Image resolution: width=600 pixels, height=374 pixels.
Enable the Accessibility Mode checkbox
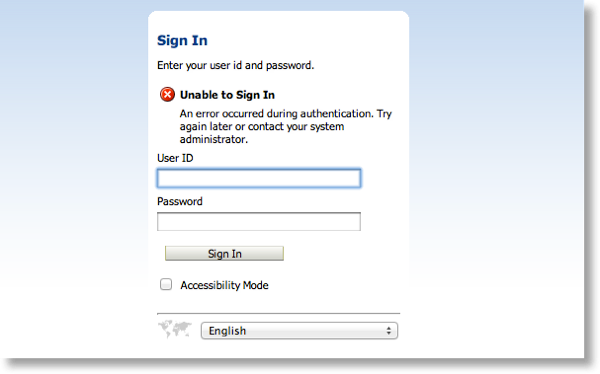point(166,284)
